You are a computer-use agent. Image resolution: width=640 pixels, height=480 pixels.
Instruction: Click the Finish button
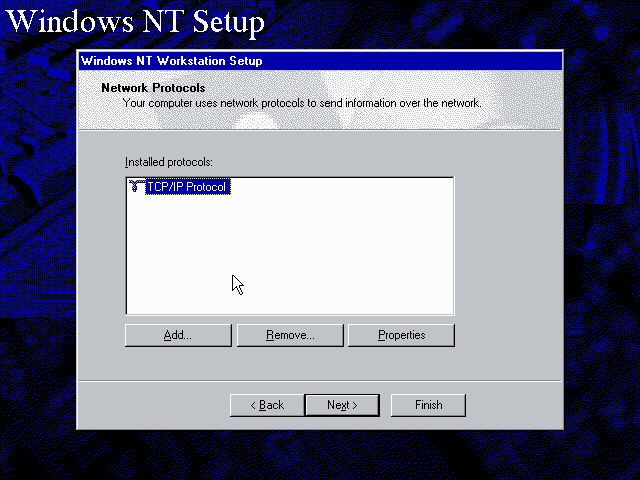pos(428,405)
